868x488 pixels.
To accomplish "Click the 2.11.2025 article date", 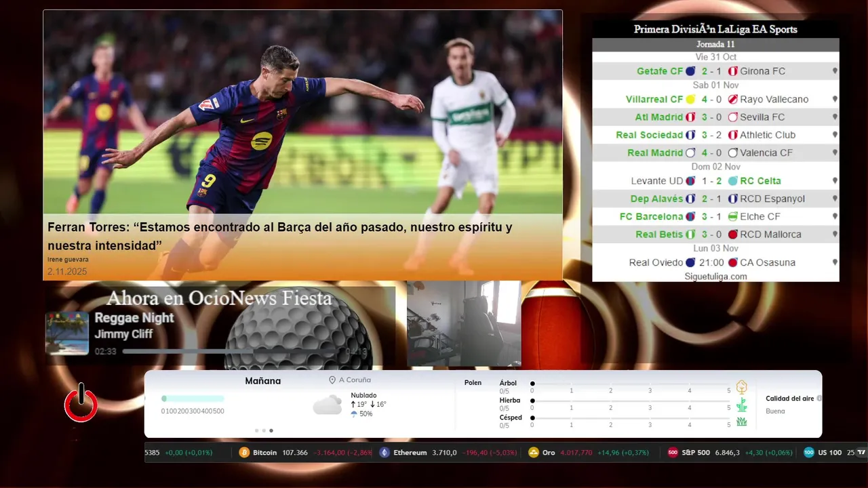I will point(67,271).
